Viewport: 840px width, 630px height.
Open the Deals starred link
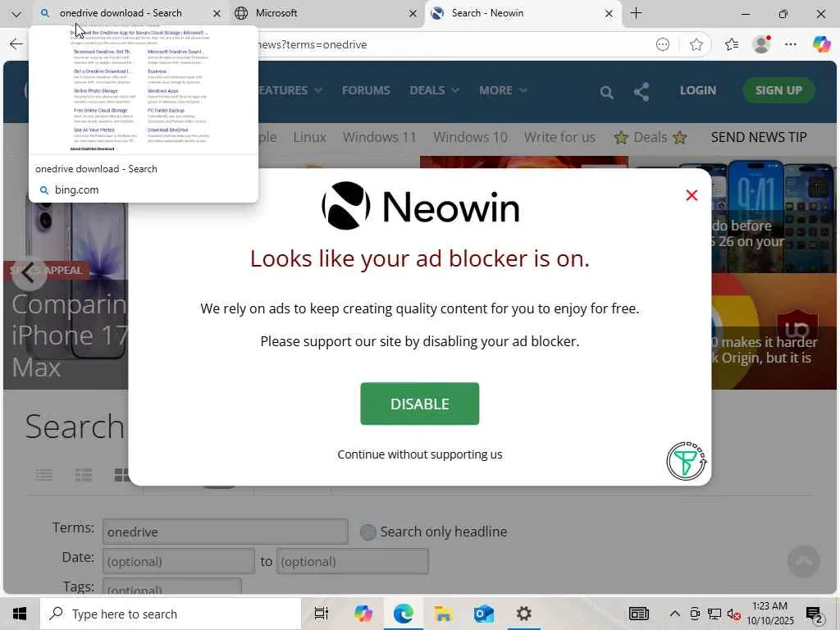pos(651,138)
